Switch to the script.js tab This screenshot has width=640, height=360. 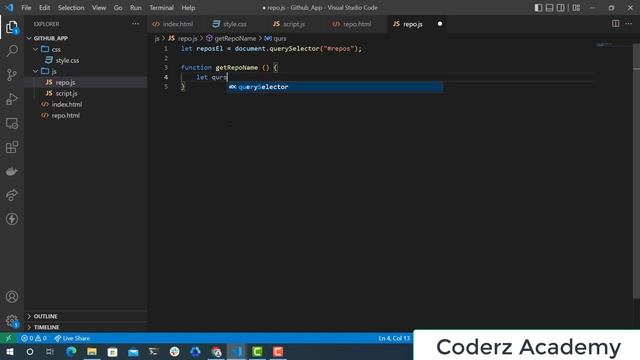[293, 24]
